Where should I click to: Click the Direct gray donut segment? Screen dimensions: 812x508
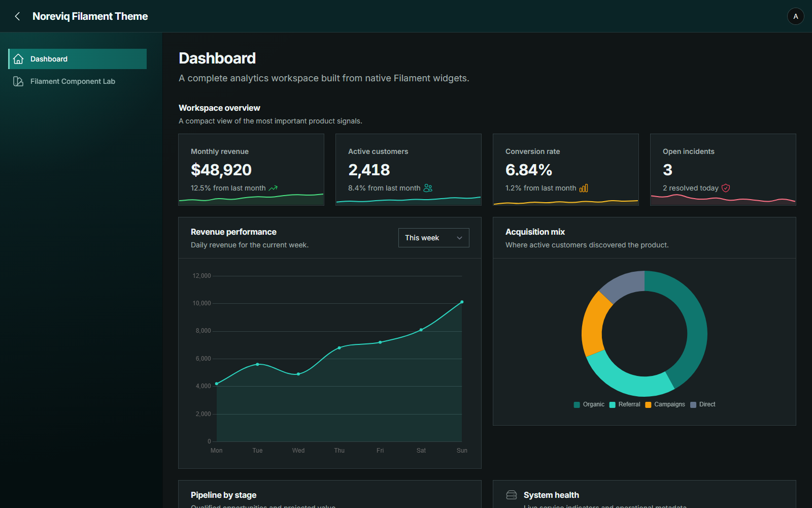(x=624, y=285)
